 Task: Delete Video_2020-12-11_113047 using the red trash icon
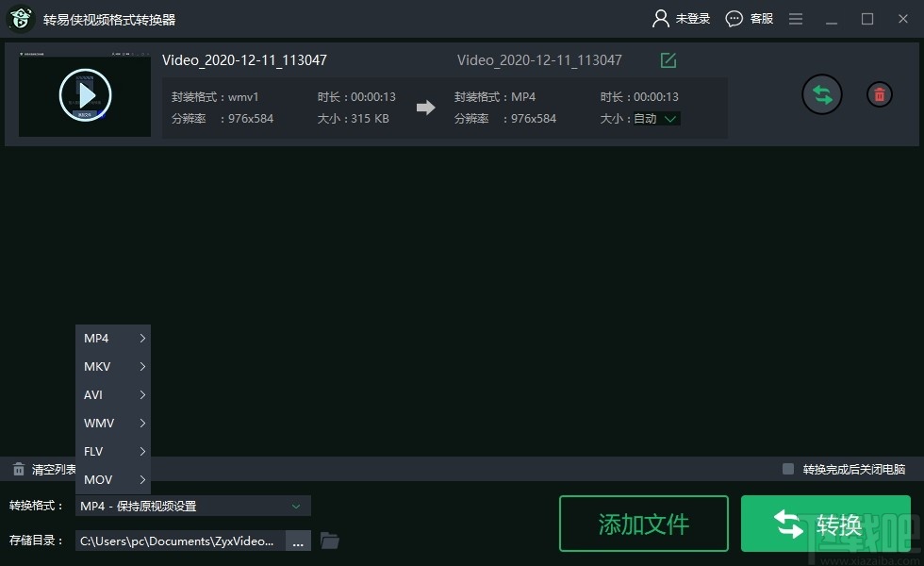click(879, 93)
